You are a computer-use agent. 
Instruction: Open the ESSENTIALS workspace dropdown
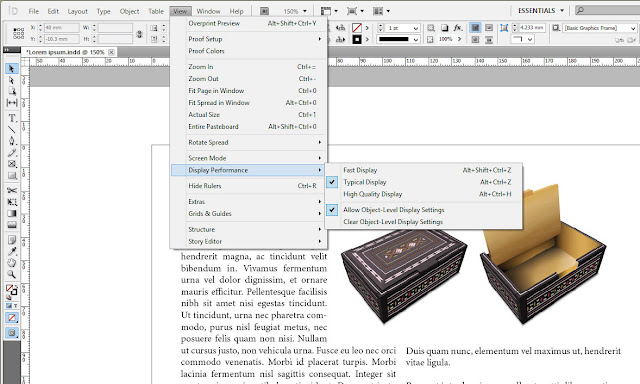point(541,11)
